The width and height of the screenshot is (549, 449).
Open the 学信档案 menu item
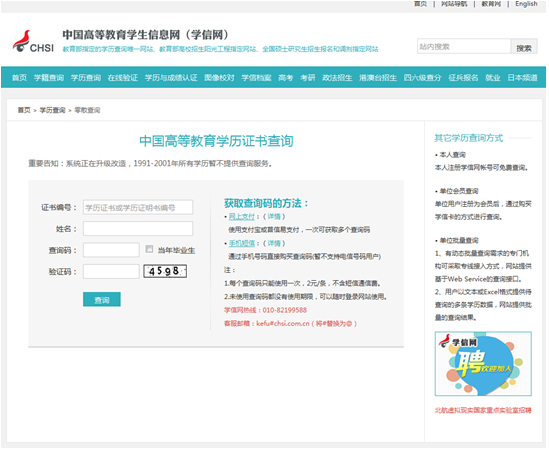(256, 78)
